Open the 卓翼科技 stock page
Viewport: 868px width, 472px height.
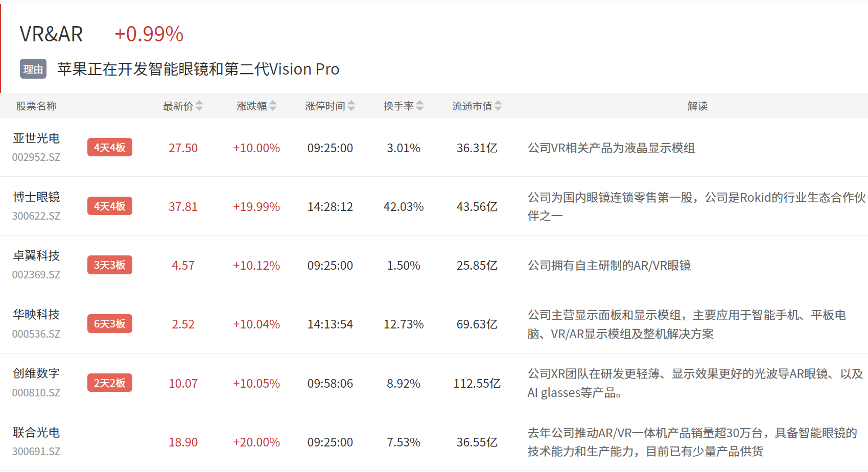coord(36,256)
